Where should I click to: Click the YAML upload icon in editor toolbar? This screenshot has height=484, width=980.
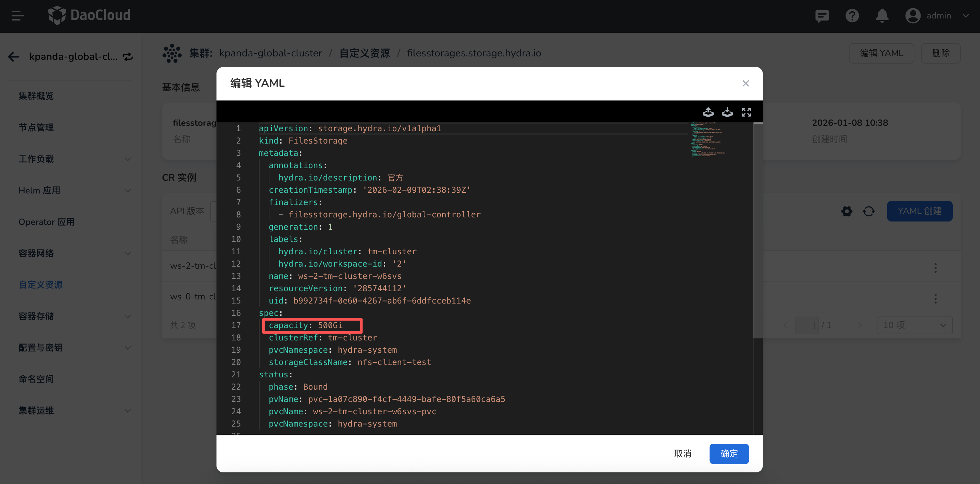coord(708,112)
